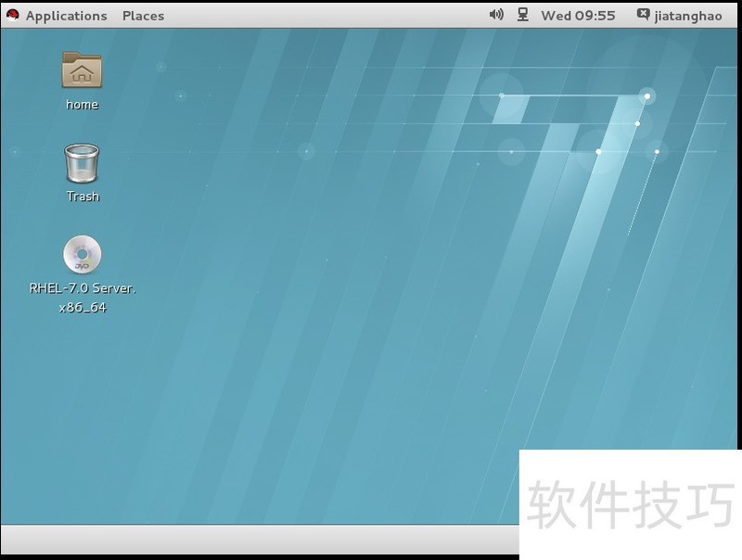This screenshot has height=560, width=742.
Task: Click empty top panel space right of Places
Action: point(325,16)
